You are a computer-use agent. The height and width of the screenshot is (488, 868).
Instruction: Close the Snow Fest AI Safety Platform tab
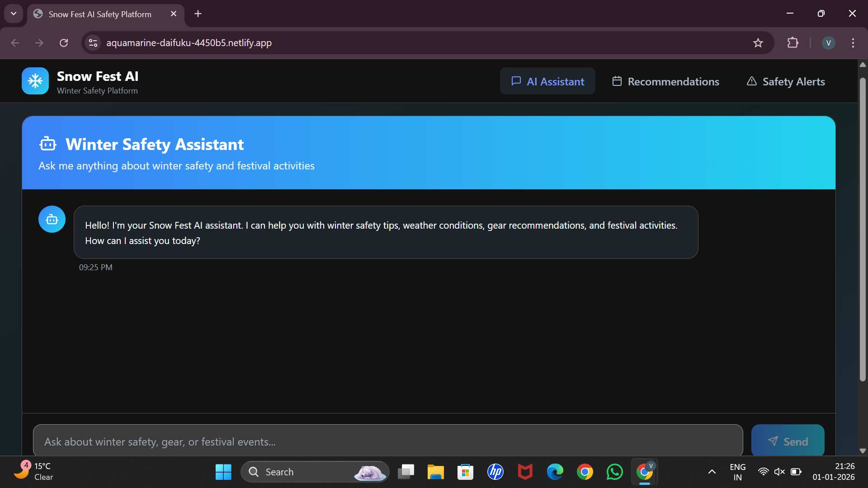click(x=173, y=14)
